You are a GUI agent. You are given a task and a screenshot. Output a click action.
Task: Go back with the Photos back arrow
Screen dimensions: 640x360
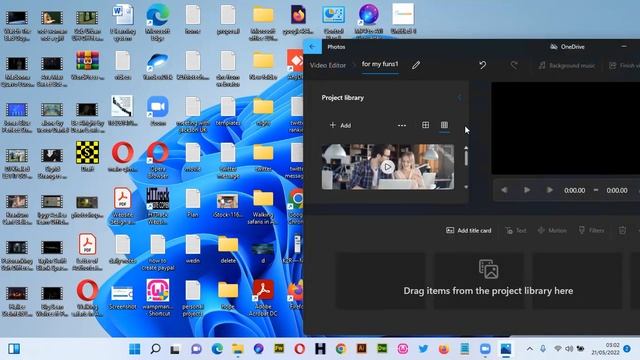point(312,47)
